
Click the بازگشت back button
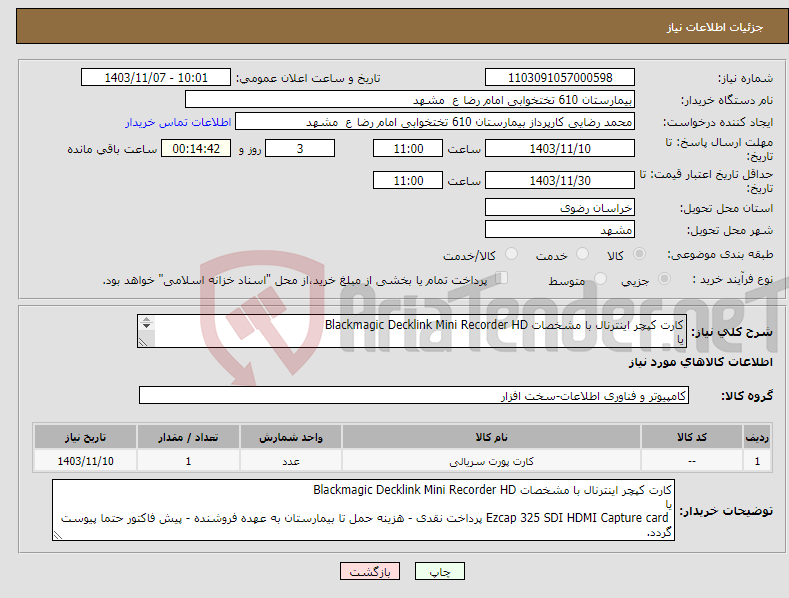370,571
